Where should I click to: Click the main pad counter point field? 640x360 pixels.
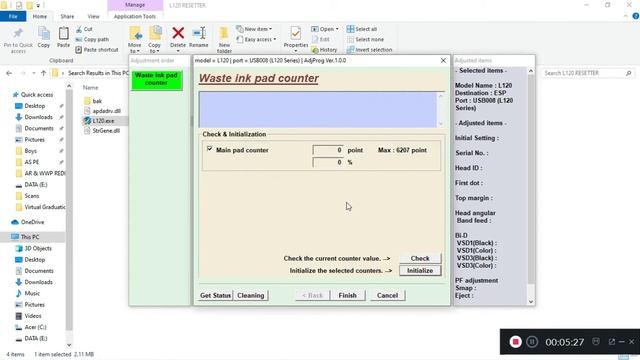pyautogui.click(x=328, y=150)
